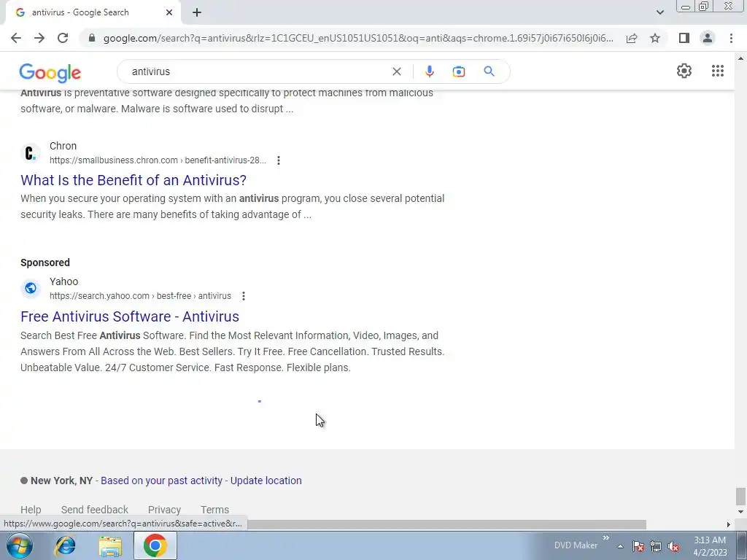This screenshot has width=747, height=560.
Task: Switch to Chrome in the taskbar
Action: (155, 545)
